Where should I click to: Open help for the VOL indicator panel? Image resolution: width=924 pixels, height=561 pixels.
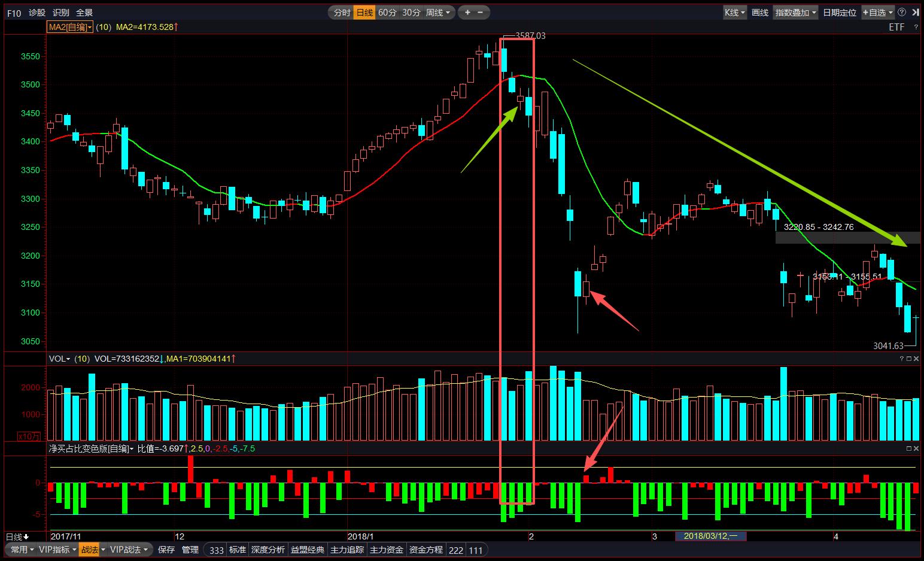point(901,359)
